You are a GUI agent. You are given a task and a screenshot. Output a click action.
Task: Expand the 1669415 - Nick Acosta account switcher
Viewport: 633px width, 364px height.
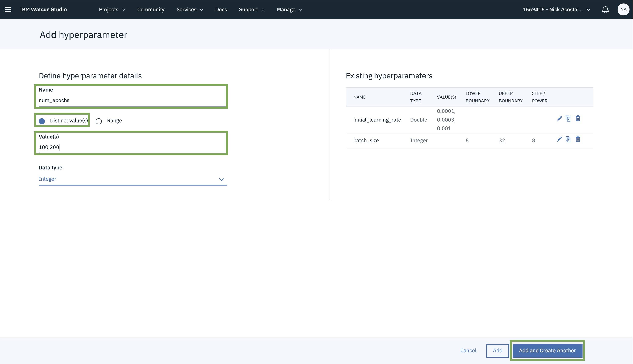[x=556, y=9]
